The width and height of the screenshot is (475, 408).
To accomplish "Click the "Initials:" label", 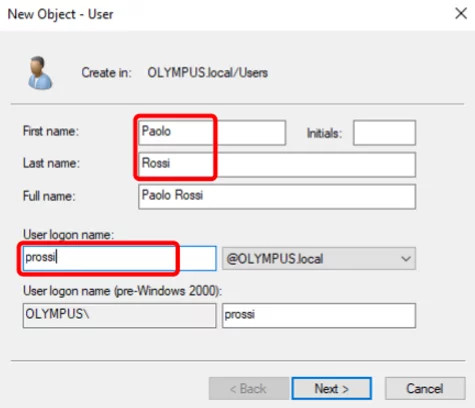I will click(x=324, y=133).
